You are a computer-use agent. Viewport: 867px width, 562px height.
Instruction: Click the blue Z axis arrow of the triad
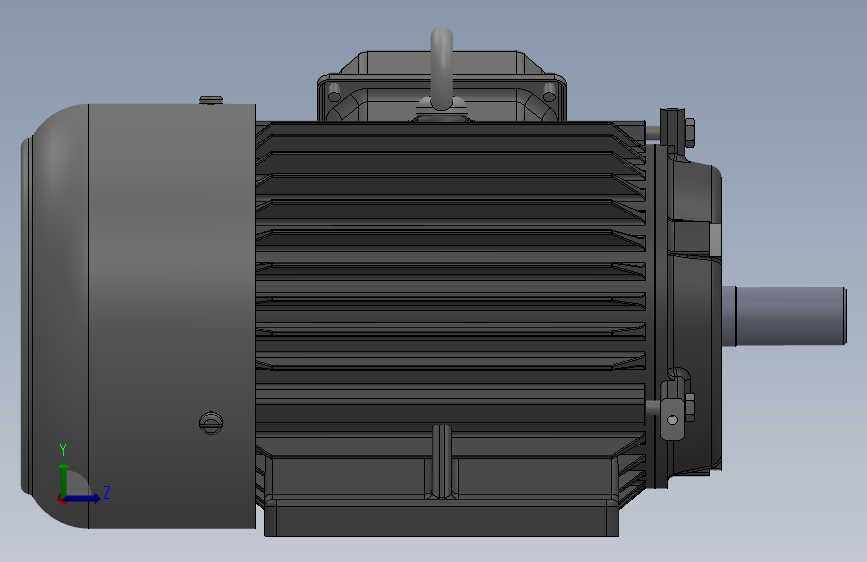click(83, 498)
